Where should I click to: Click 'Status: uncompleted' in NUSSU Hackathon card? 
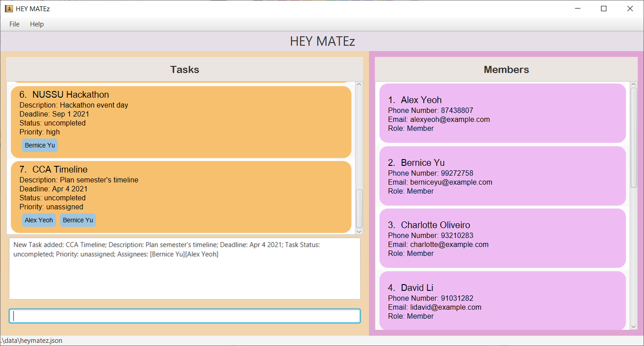click(x=52, y=123)
